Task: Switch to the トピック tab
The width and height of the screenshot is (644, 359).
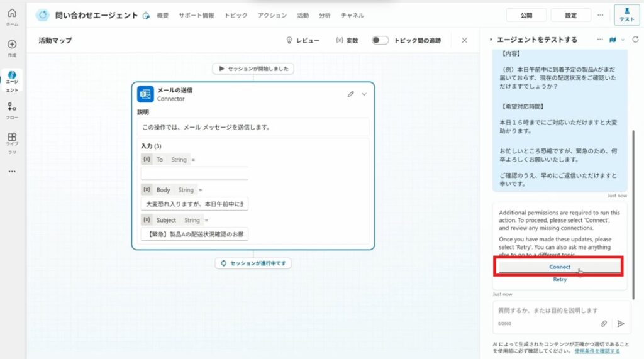Action: pos(236,15)
